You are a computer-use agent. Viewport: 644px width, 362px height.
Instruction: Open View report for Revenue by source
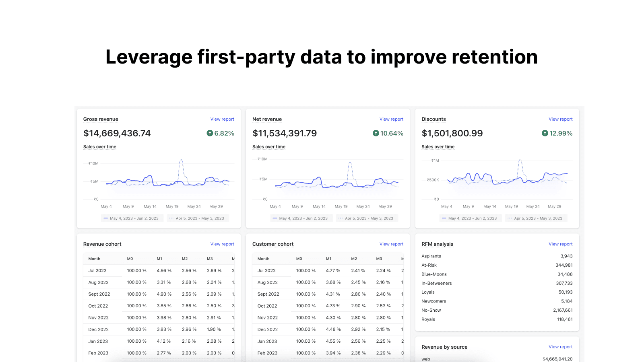(x=560, y=347)
